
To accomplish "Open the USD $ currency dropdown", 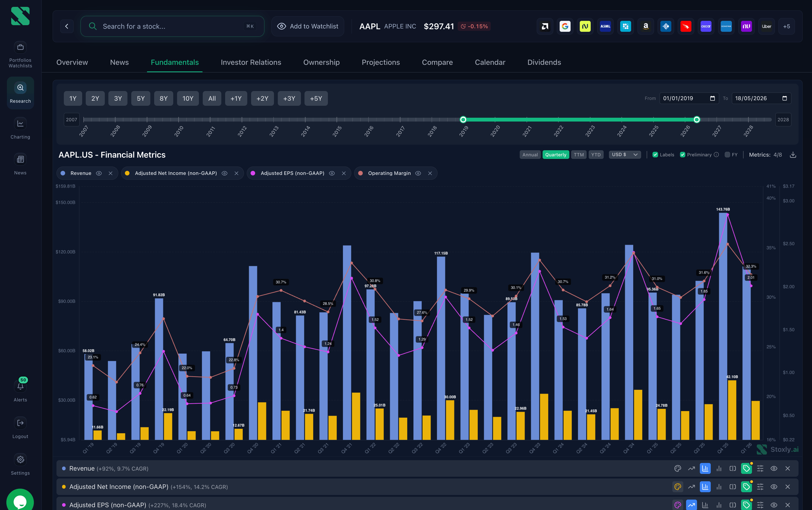I will [x=625, y=155].
